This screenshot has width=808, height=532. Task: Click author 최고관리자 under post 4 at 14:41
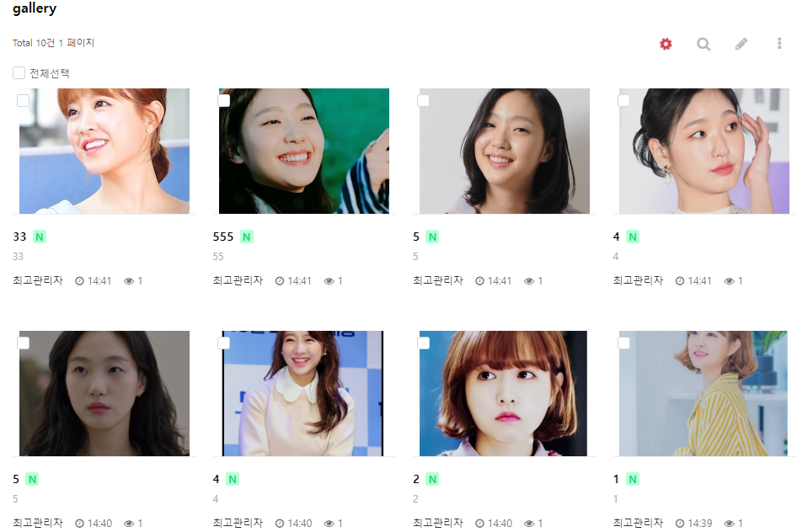click(638, 280)
